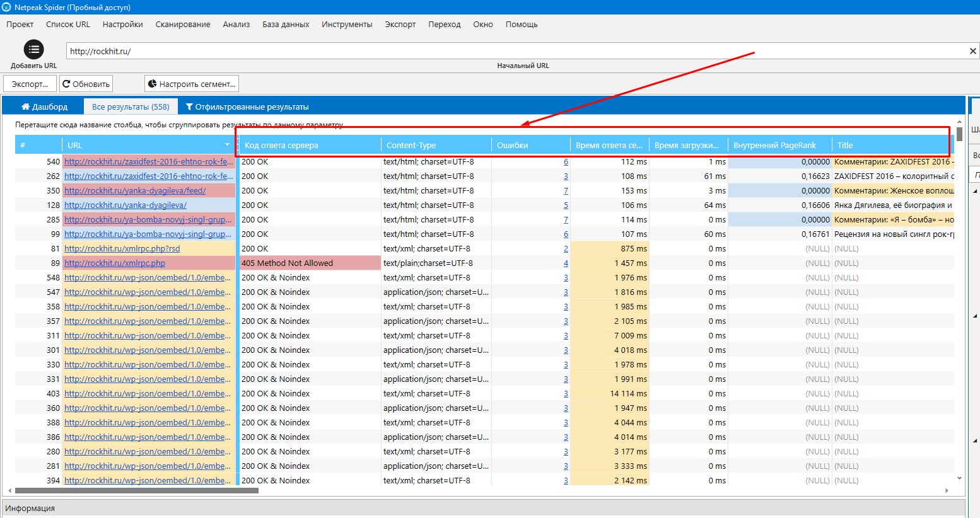980x518 pixels.
Task: Select the 405 Method Not Allowed cell
Action: (x=309, y=263)
